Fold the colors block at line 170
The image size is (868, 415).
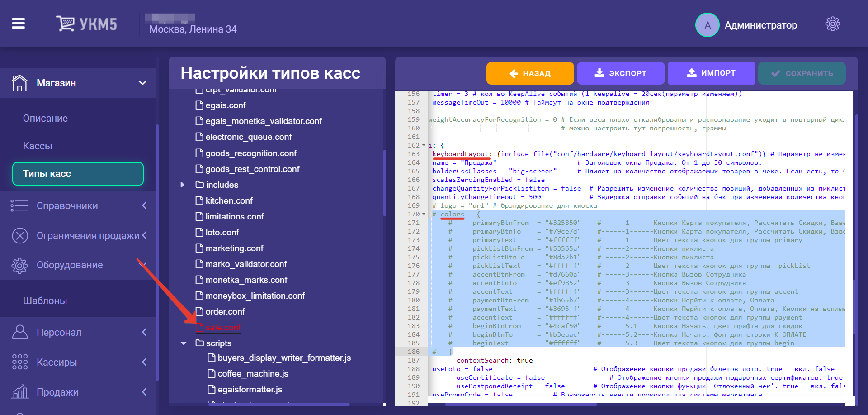424,214
